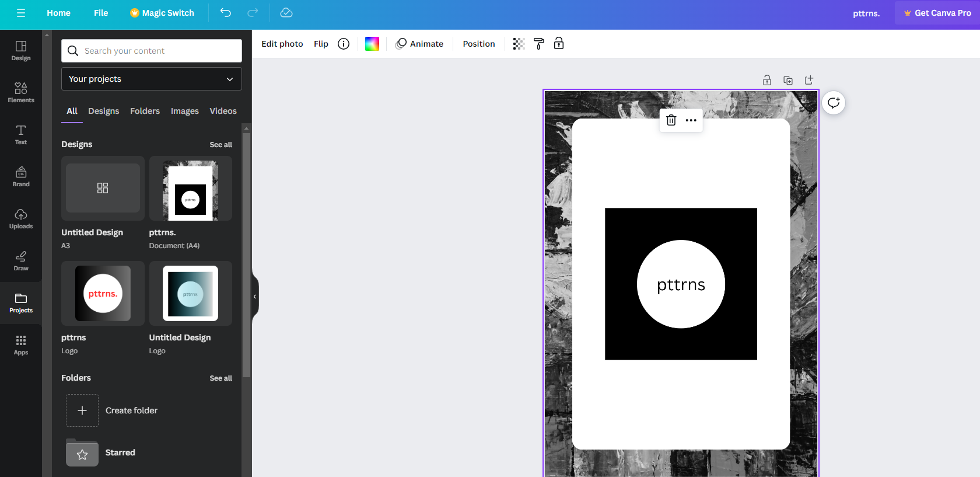980x477 pixels.
Task: Toggle lock in the top toolbar
Action: 559,44
